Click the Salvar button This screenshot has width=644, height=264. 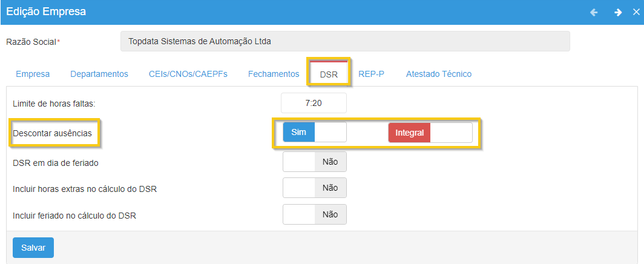click(x=33, y=248)
